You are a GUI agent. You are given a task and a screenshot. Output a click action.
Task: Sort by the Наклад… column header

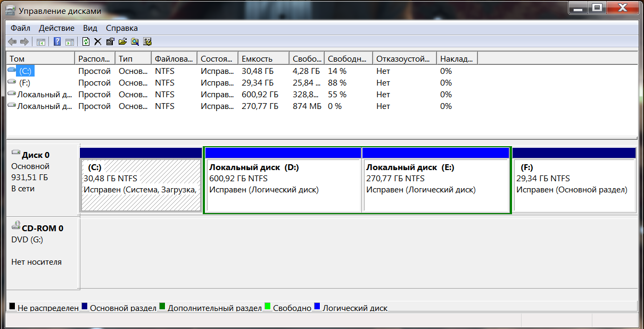pos(457,58)
